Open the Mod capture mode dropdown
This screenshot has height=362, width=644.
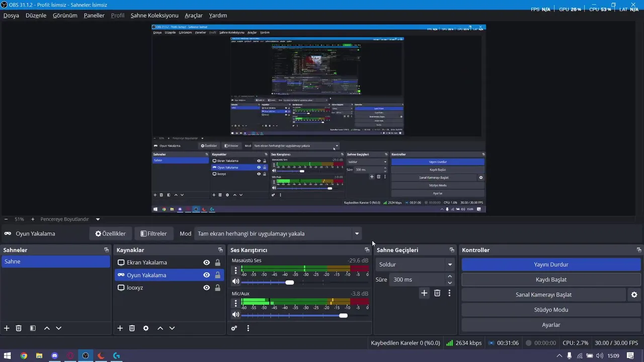(x=278, y=234)
